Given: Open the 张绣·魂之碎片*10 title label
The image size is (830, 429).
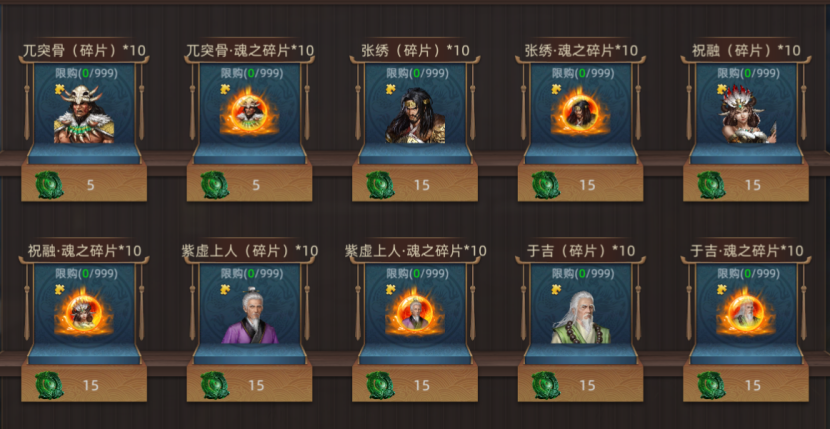Looking at the screenshot, I should click(581, 50).
